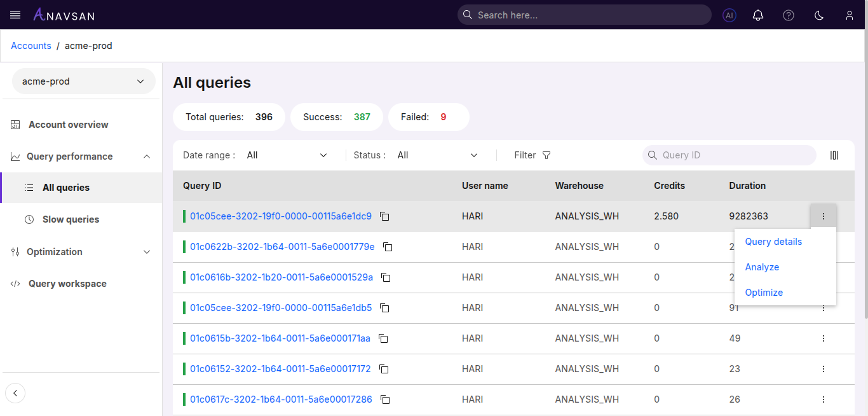
Task: Open the AI assistant icon
Action: pos(729,15)
